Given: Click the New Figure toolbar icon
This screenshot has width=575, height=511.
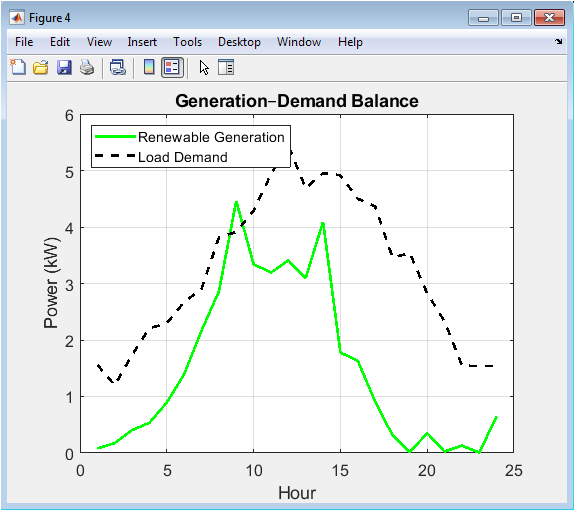Looking at the screenshot, I should tap(18, 67).
